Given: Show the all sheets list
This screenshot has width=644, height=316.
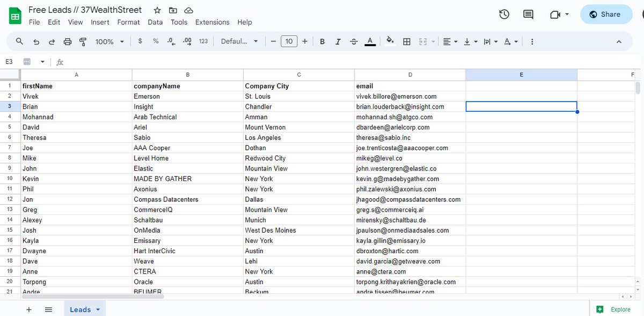Looking at the screenshot, I should [48, 309].
